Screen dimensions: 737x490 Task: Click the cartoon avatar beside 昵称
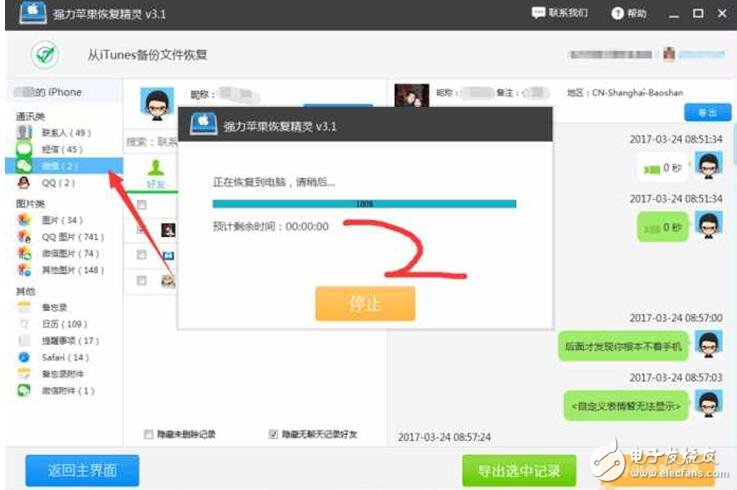click(157, 103)
